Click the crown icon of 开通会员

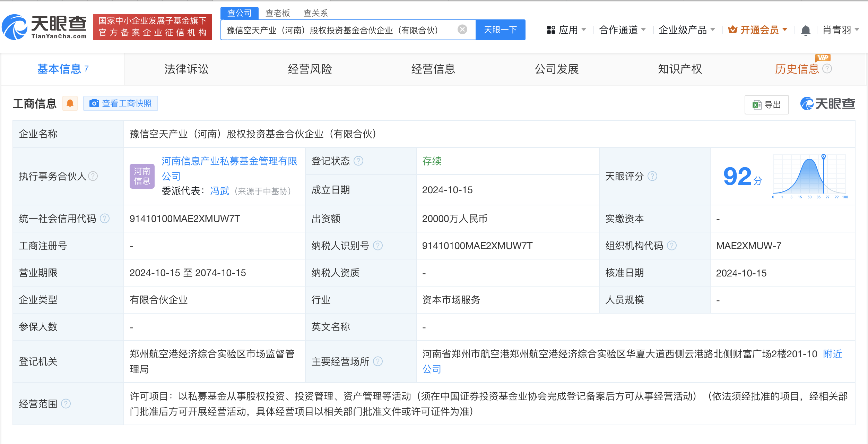tap(733, 30)
